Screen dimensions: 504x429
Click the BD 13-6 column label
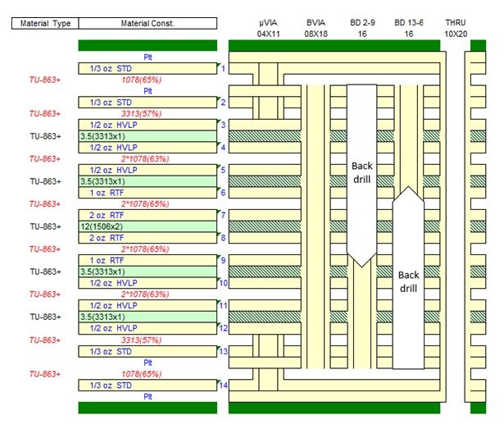point(408,29)
